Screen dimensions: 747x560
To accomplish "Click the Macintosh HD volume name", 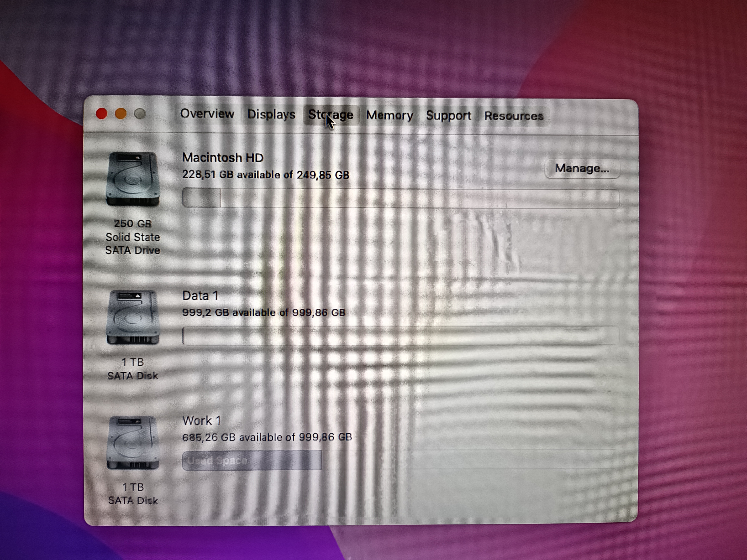I will [x=223, y=158].
